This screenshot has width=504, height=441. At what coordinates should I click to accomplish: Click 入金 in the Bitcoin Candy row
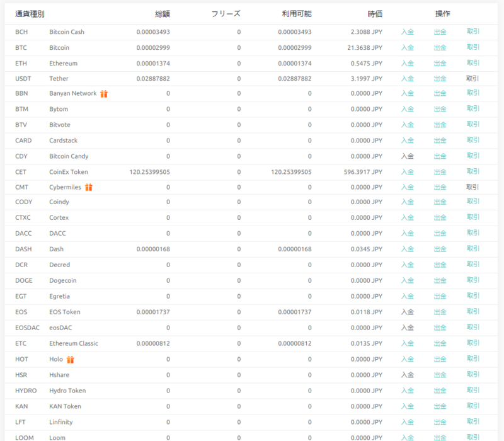tap(407, 156)
